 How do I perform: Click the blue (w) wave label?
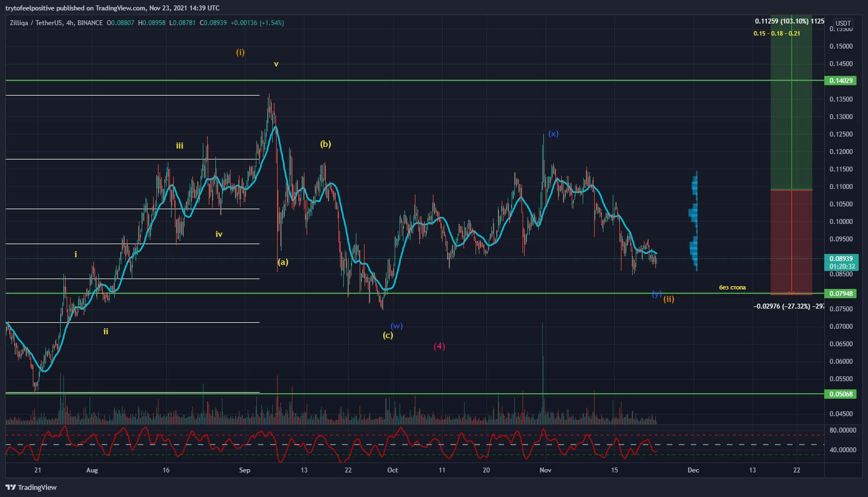(397, 326)
